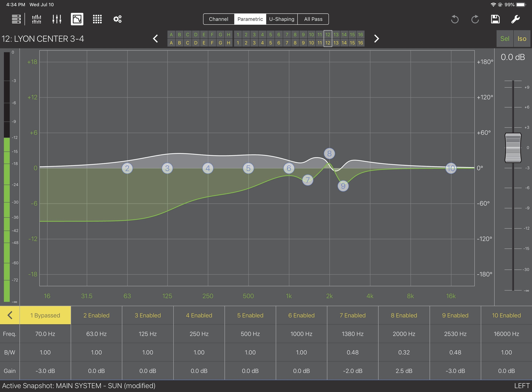Screen dimensions: 532x392
Task: Toggle band 7 Enabled state
Action: (353, 315)
